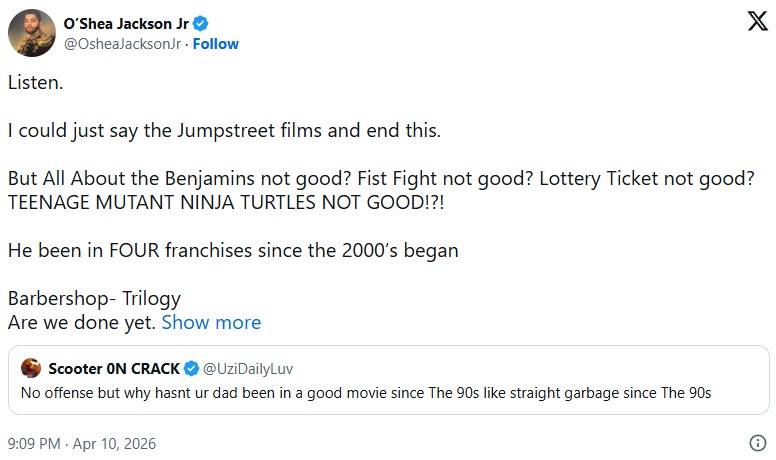Click the @OsheaJacksonJr handle

coord(124,44)
